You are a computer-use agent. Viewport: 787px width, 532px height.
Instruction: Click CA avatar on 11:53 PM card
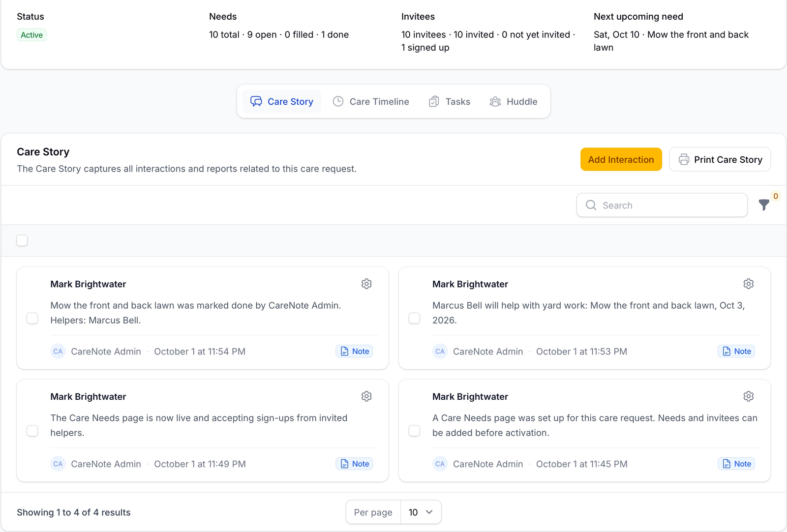(440, 352)
